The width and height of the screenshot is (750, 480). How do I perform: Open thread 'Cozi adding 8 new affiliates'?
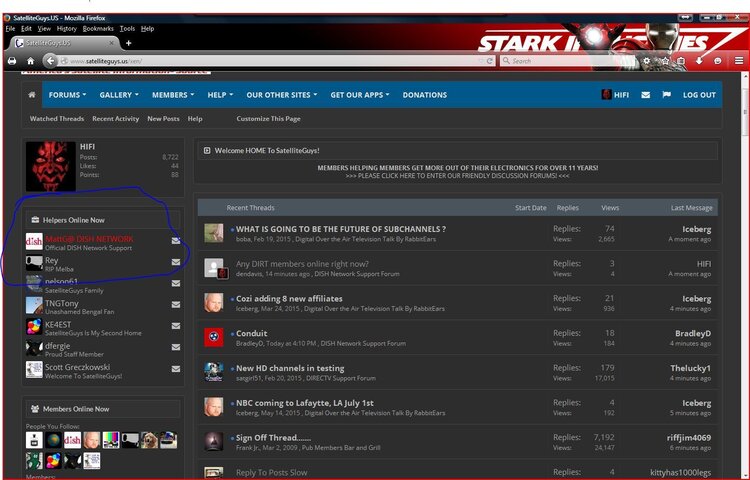pos(289,298)
